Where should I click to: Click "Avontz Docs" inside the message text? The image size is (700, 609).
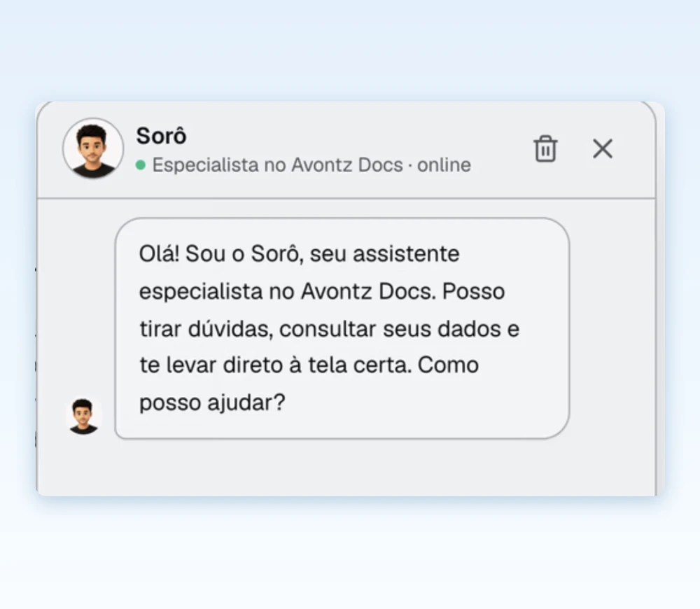368,292
